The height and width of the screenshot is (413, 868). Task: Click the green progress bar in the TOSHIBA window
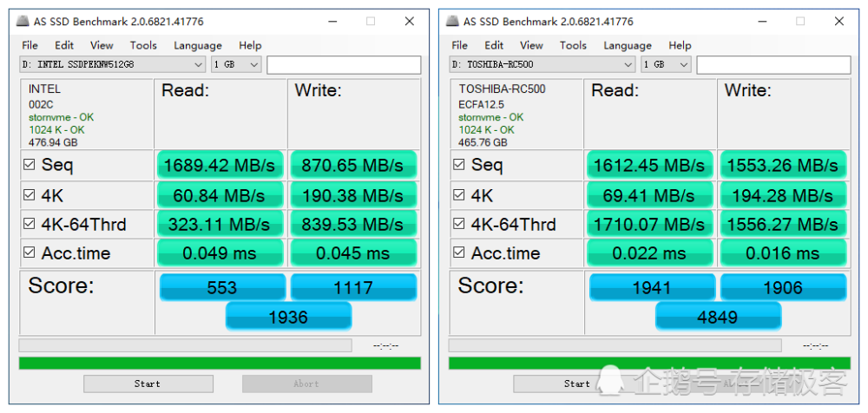(649, 364)
